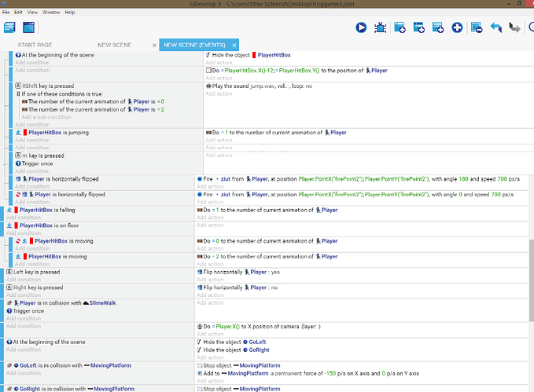Open the project manager panel icon
This screenshot has height=392, width=534.
tap(9, 27)
